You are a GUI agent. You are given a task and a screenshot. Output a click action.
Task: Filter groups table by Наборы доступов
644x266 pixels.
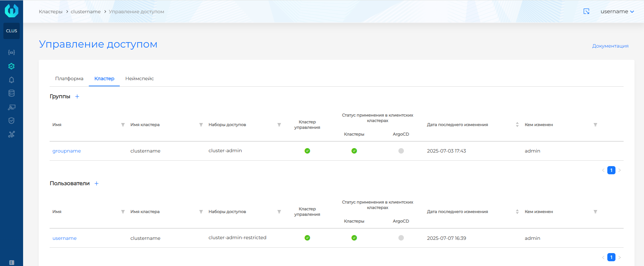click(x=279, y=125)
